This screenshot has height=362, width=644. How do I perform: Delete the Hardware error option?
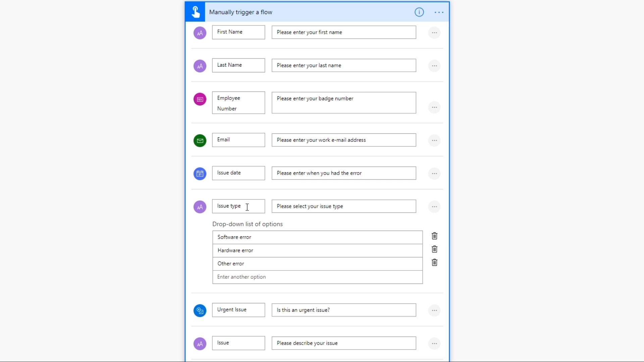(434, 249)
